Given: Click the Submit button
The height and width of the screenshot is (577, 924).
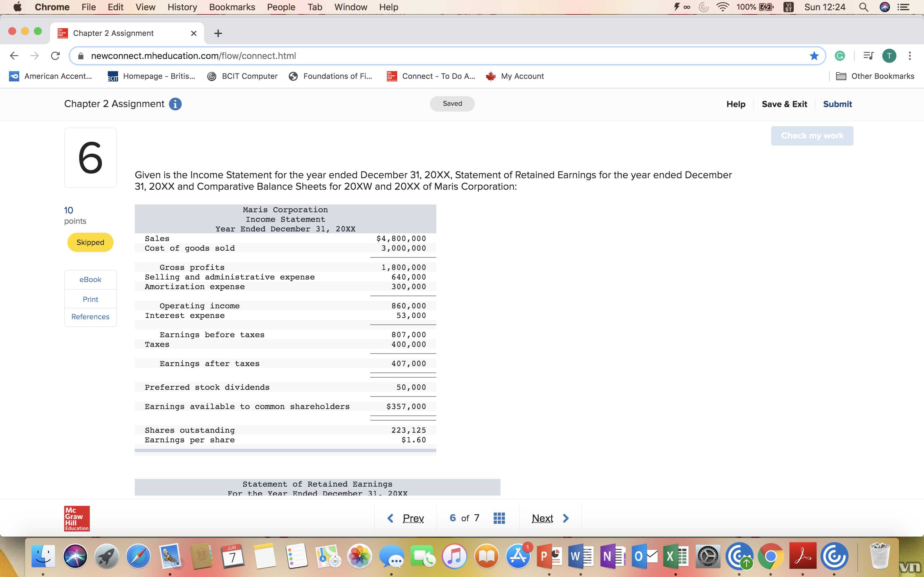Looking at the screenshot, I should [x=837, y=104].
